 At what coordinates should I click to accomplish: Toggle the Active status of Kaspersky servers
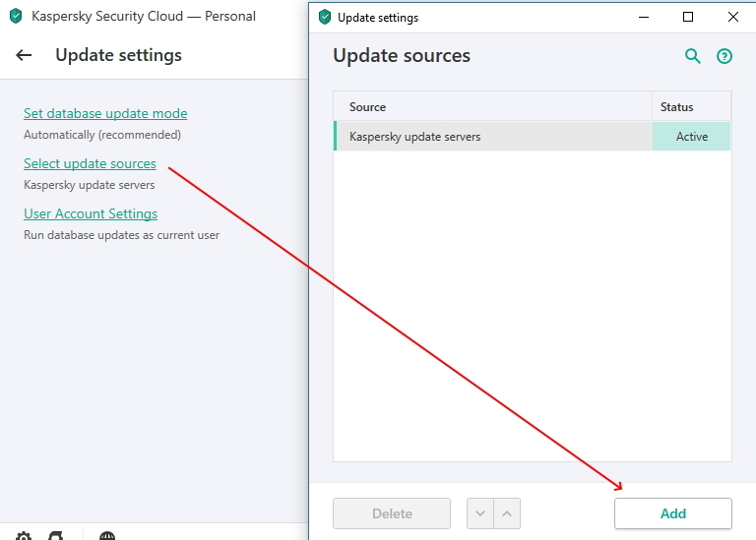point(691,137)
